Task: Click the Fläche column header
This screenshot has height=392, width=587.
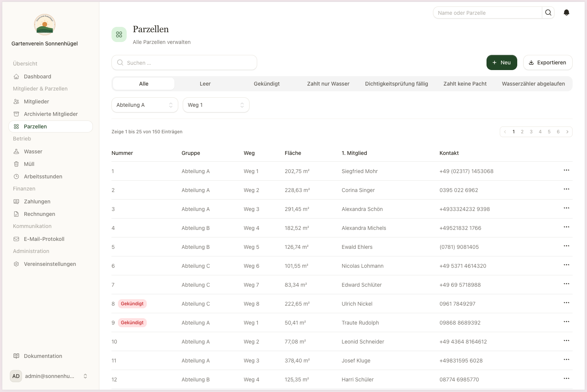Action: coord(293,153)
